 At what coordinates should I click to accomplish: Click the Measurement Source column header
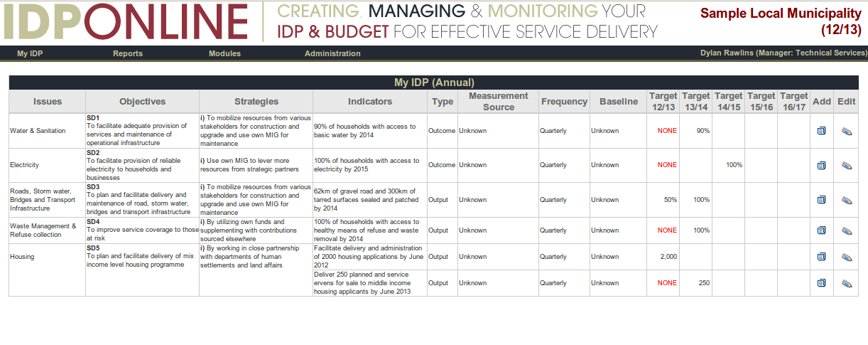pos(499,102)
